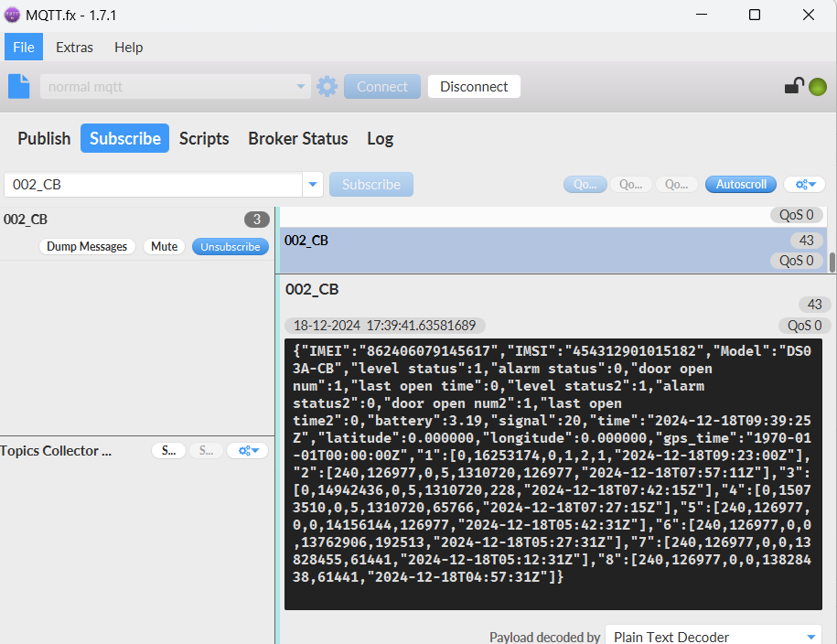
Task: Click Dump Messages for 002_CB
Action: 87,247
